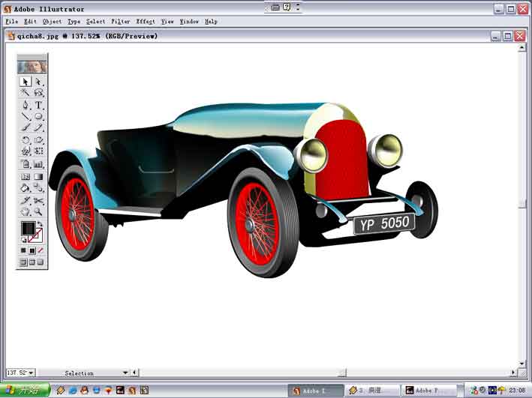The image size is (532, 398).
Task: Choose the Hand tool
Action: point(25,212)
